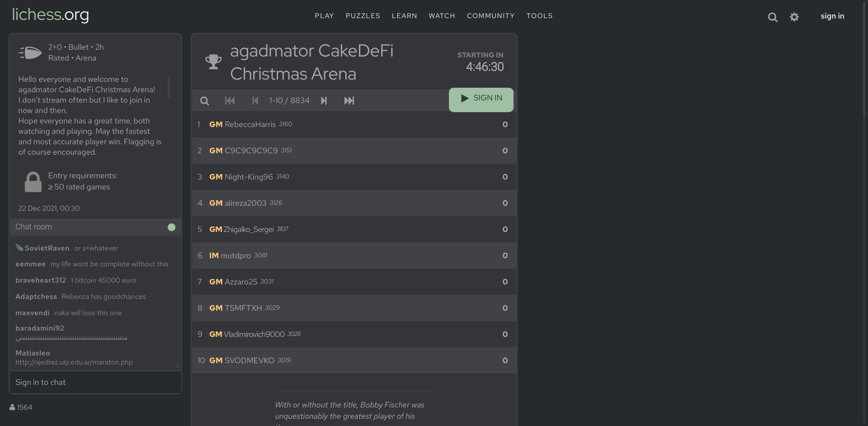
Task: Open GM RebeccaHarris's profile from the standings
Action: click(x=250, y=124)
